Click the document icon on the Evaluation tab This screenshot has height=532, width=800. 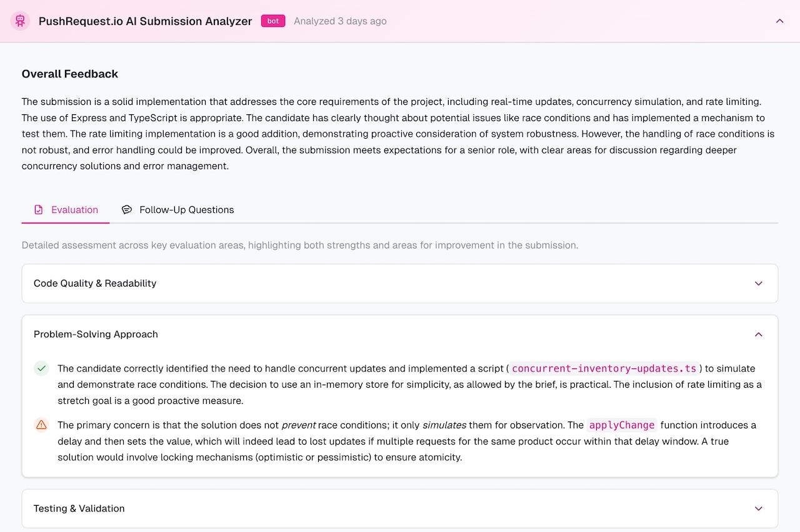(x=39, y=209)
